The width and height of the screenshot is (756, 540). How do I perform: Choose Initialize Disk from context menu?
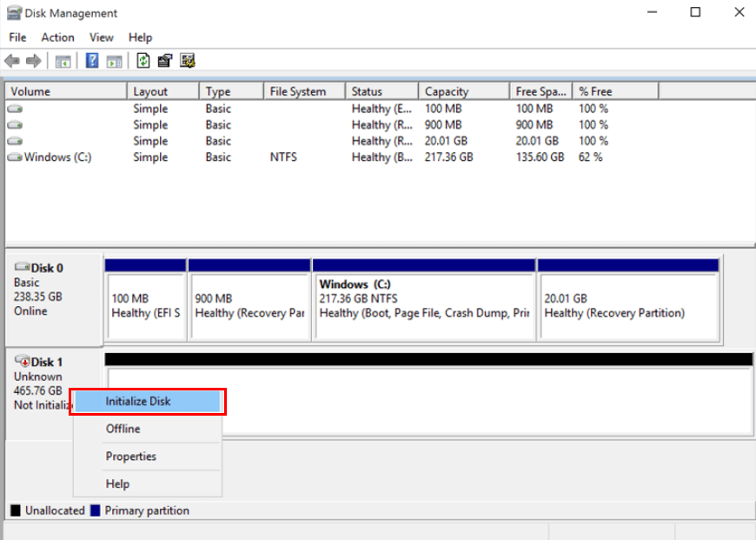click(x=148, y=402)
